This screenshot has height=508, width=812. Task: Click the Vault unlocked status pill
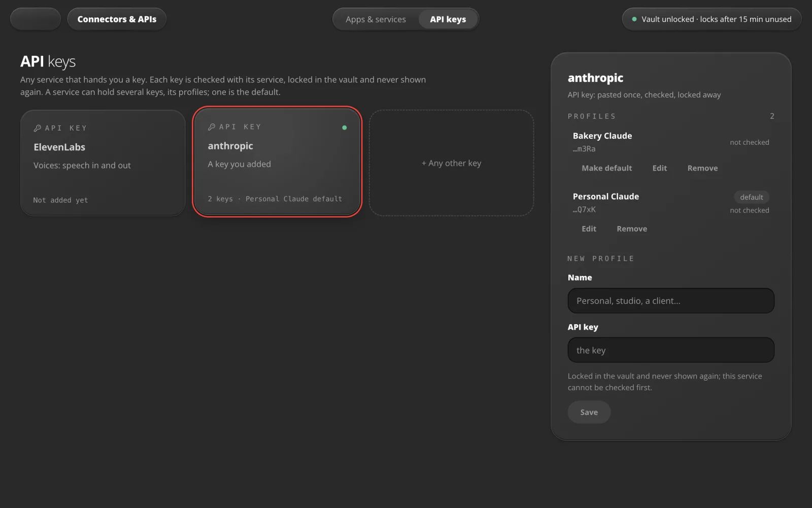click(712, 19)
